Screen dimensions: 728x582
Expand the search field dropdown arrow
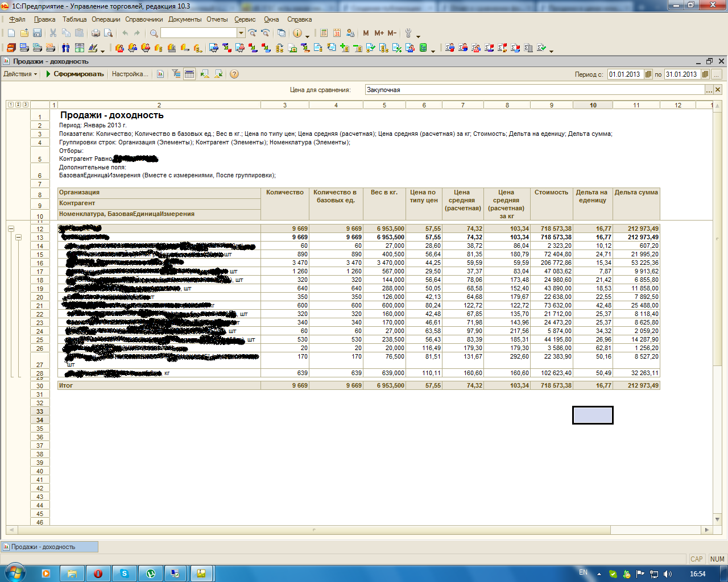pyautogui.click(x=241, y=33)
